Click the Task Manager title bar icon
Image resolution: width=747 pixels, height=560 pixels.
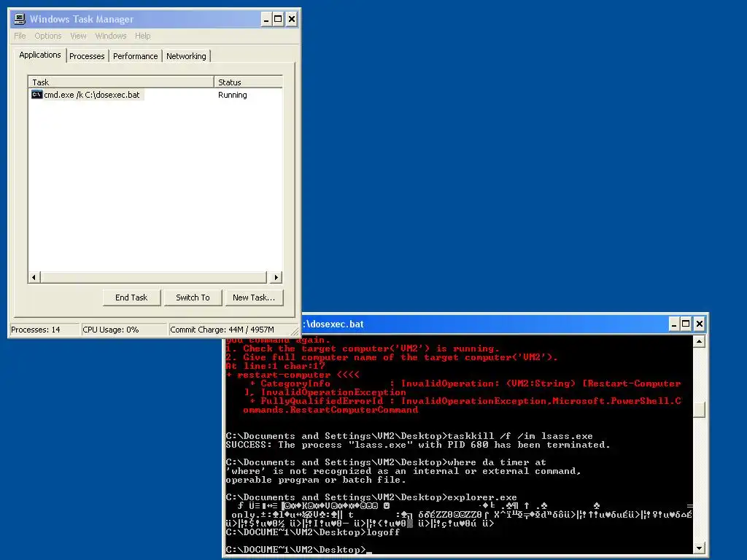[20, 19]
